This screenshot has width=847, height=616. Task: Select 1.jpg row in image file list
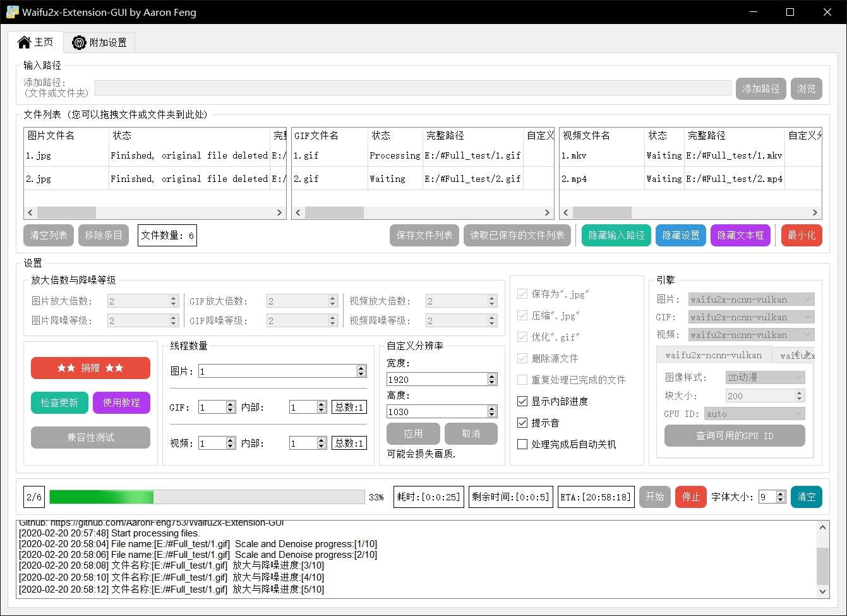coord(155,155)
